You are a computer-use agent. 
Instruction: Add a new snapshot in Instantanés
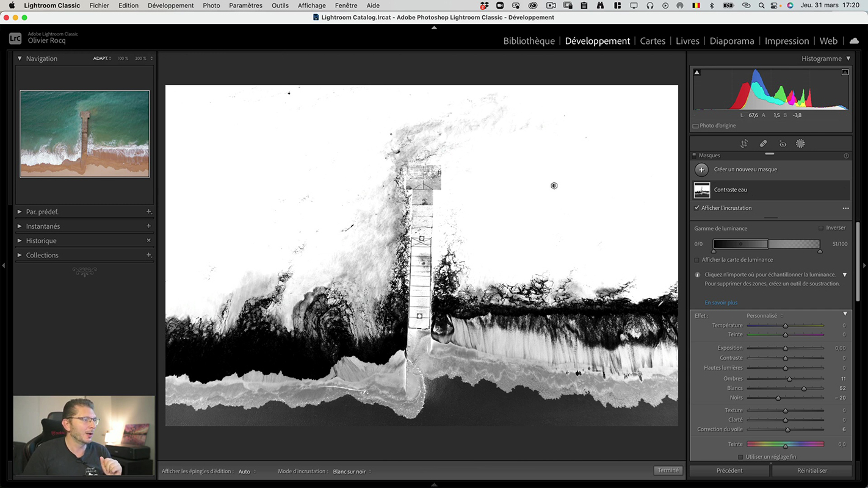click(x=148, y=226)
